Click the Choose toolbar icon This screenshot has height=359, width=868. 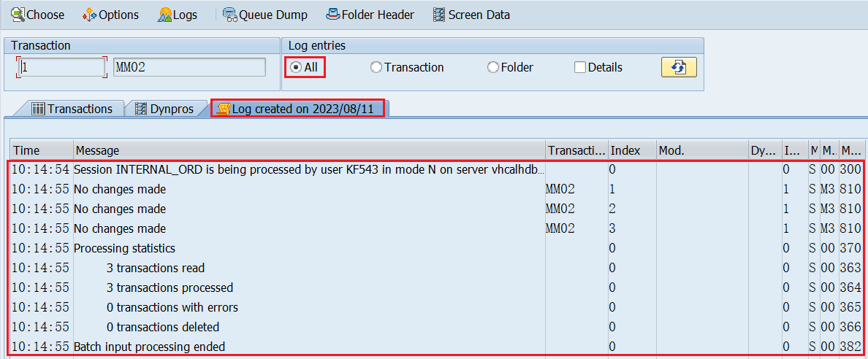pos(18,15)
